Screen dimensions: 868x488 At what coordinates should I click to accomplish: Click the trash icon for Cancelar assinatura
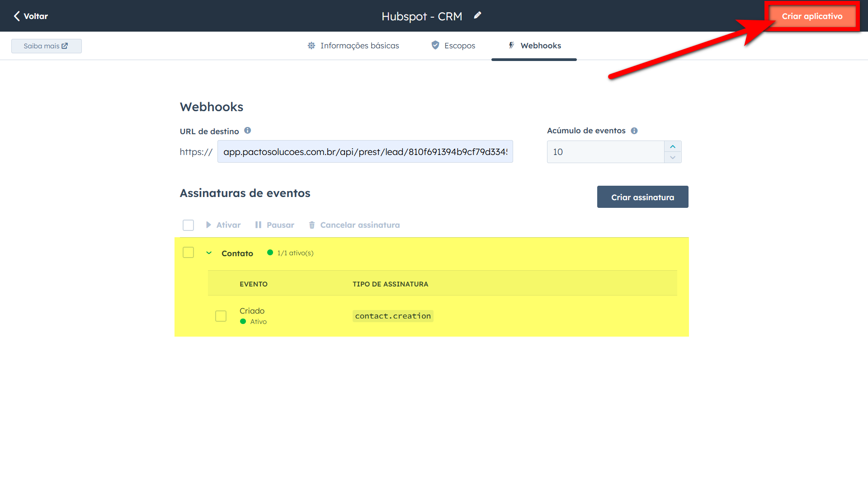(312, 225)
